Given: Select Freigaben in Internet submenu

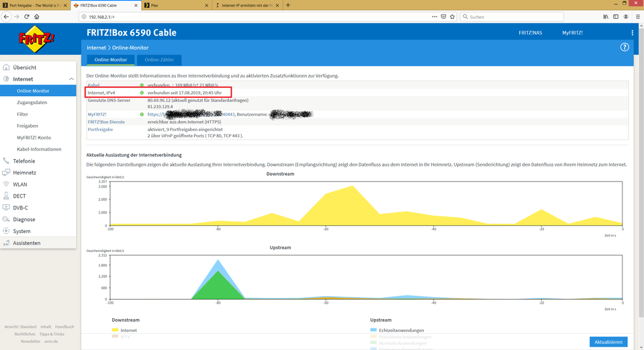Looking at the screenshot, I should pos(28,126).
